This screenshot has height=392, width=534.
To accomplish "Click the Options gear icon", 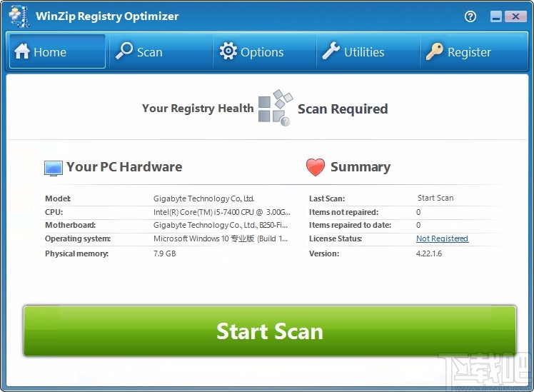I will pyautogui.click(x=228, y=51).
